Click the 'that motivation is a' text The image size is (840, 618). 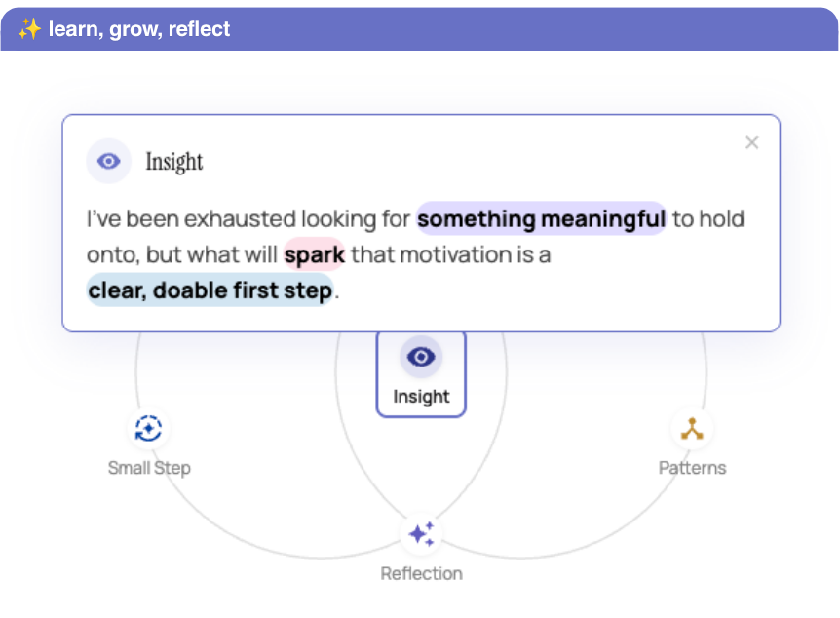click(x=450, y=255)
